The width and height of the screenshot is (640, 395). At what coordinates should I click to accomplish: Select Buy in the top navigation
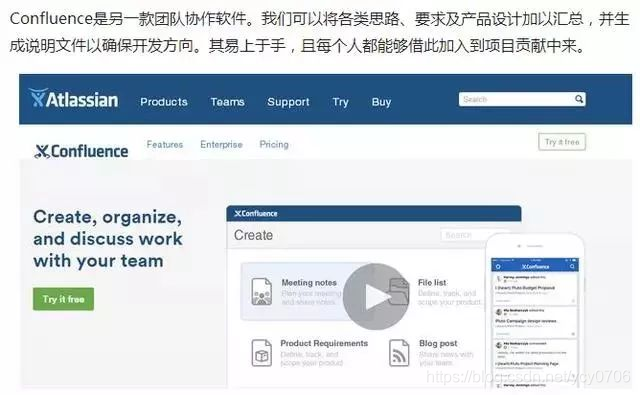[x=381, y=102]
